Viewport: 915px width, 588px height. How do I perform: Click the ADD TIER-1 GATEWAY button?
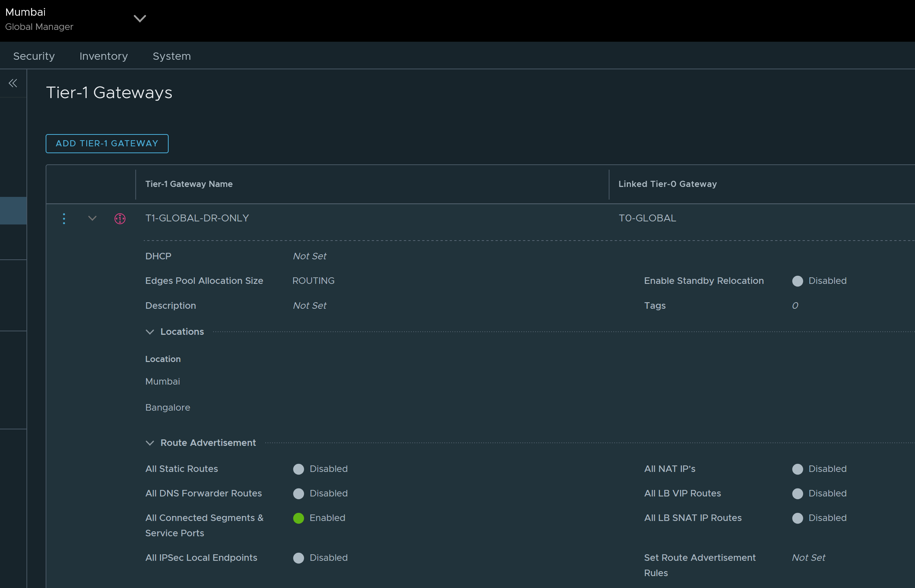pyautogui.click(x=107, y=143)
